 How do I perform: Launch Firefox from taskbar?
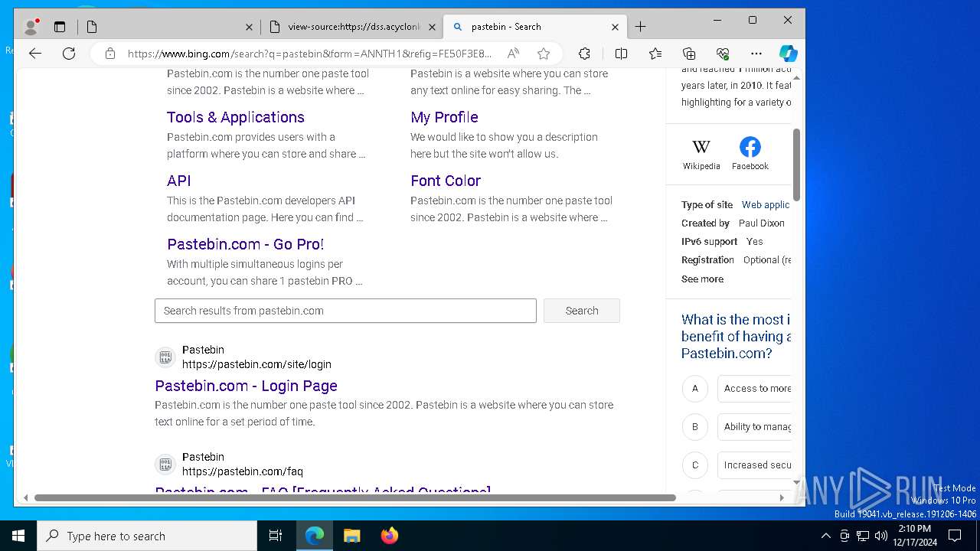pyautogui.click(x=389, y=536)
